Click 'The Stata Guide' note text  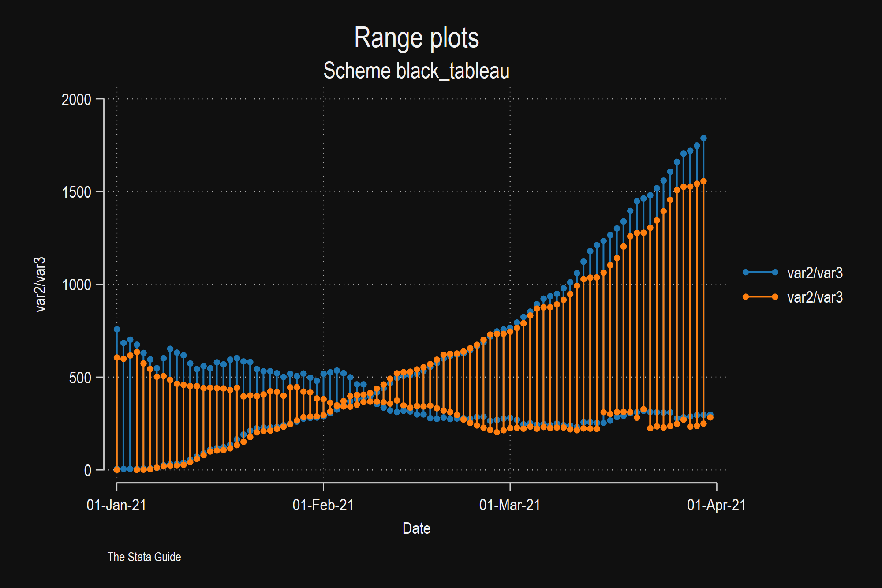tap(144, 557)
